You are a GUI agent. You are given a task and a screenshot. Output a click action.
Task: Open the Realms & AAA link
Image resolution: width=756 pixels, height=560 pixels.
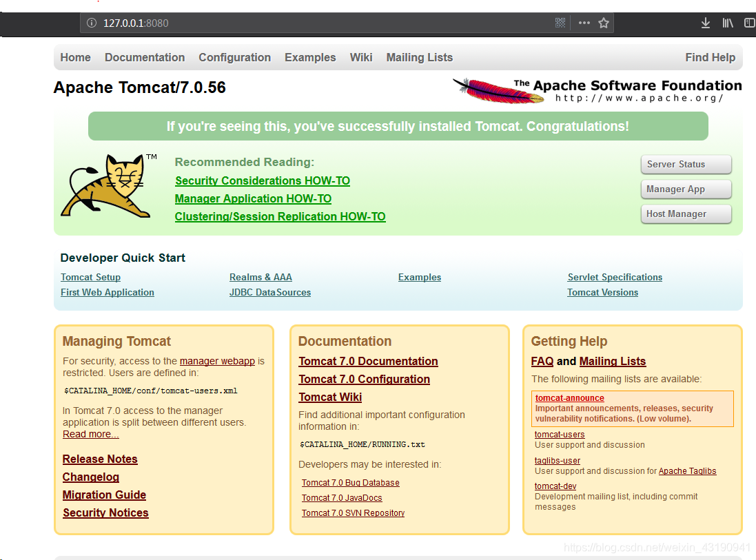[260, 277]
